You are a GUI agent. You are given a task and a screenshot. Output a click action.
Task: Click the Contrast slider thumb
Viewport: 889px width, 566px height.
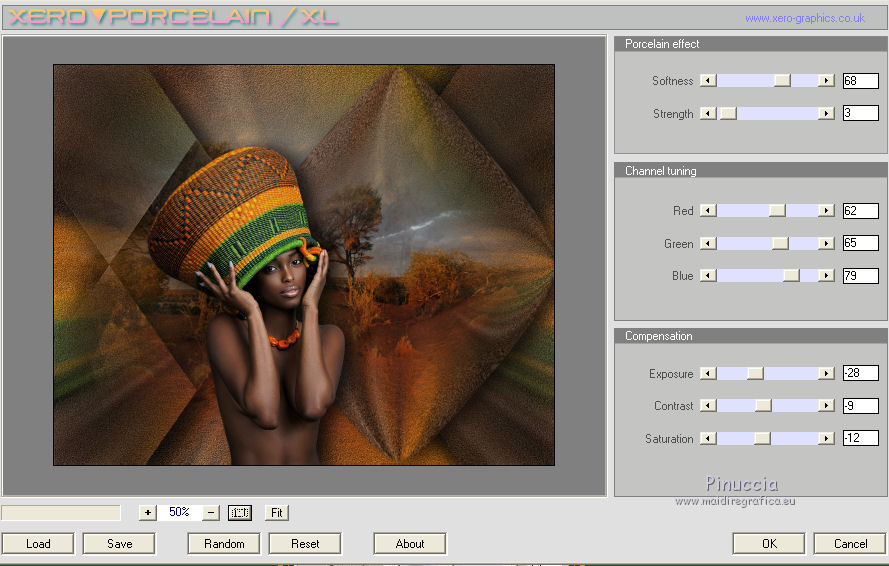[763, 406]
